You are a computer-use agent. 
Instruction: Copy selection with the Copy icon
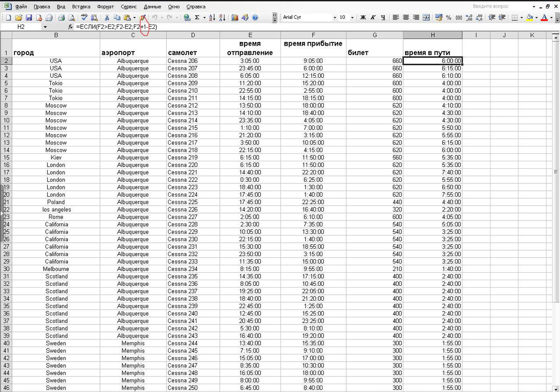[117, 17]
